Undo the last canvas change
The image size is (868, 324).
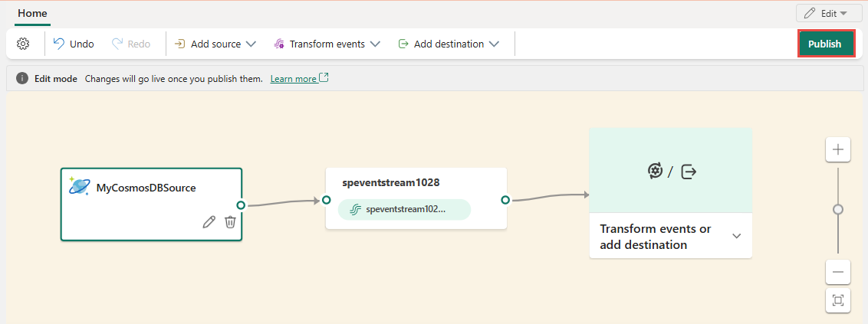click(74, 44)
